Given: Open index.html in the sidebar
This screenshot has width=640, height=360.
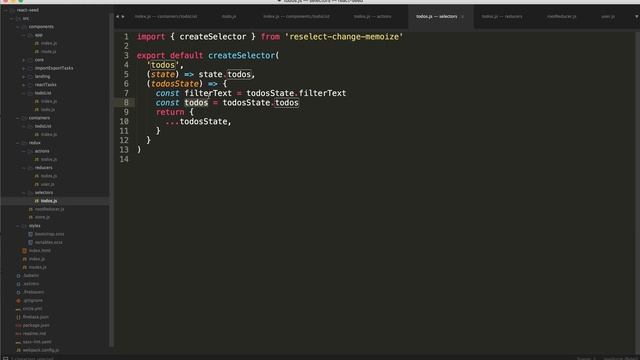Looking at the screenshot, I should pos(40,251).
